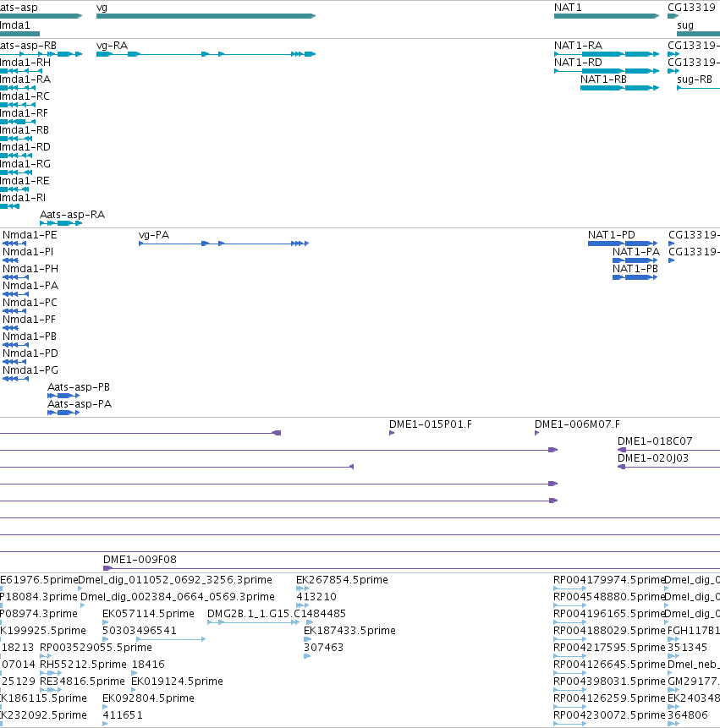Select the 413210 EST label

pyautogui.click(x=316, y=597)
